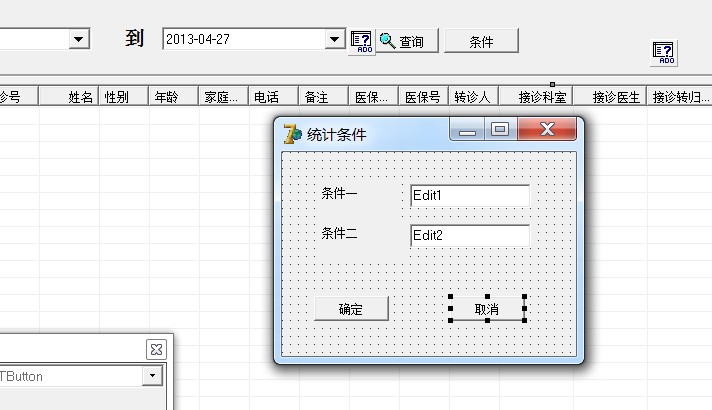Click the 接诊科室 column header

[536, 97]
